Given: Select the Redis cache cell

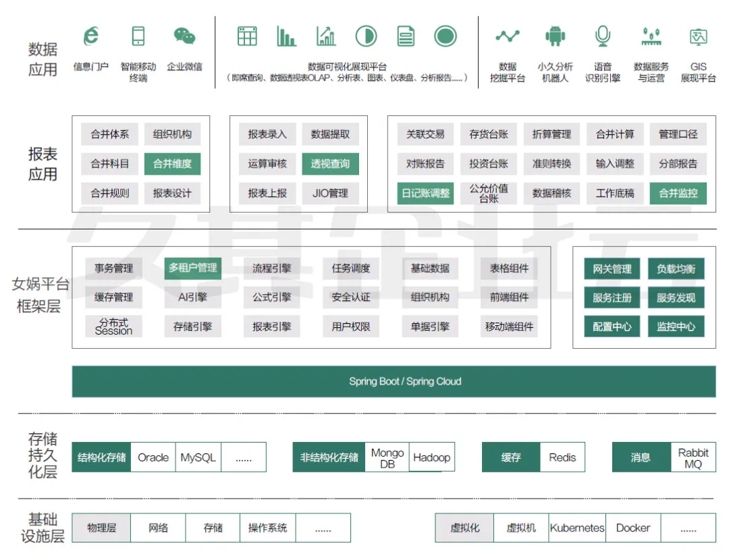Looking at the screenshot, I should click(562, 457).
